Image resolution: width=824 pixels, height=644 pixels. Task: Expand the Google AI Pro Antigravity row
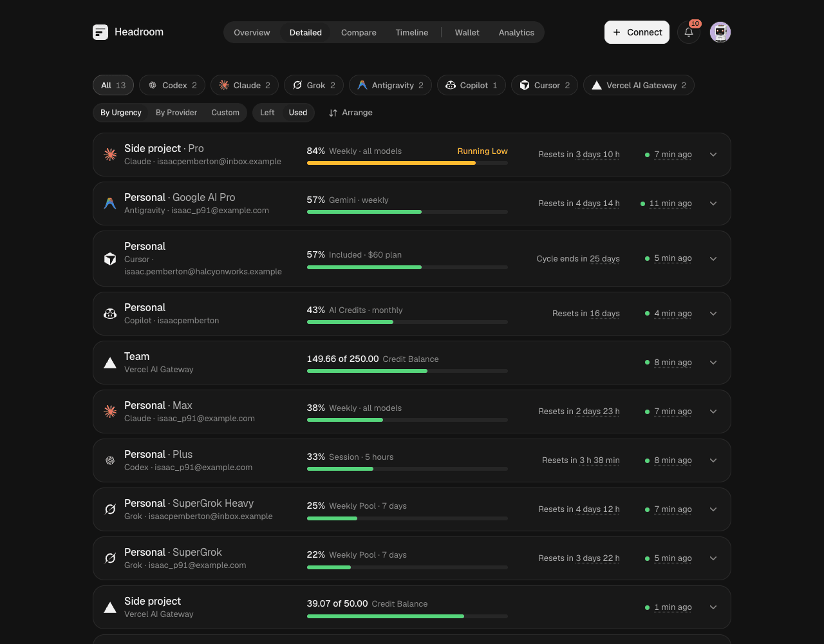(713, 204)
